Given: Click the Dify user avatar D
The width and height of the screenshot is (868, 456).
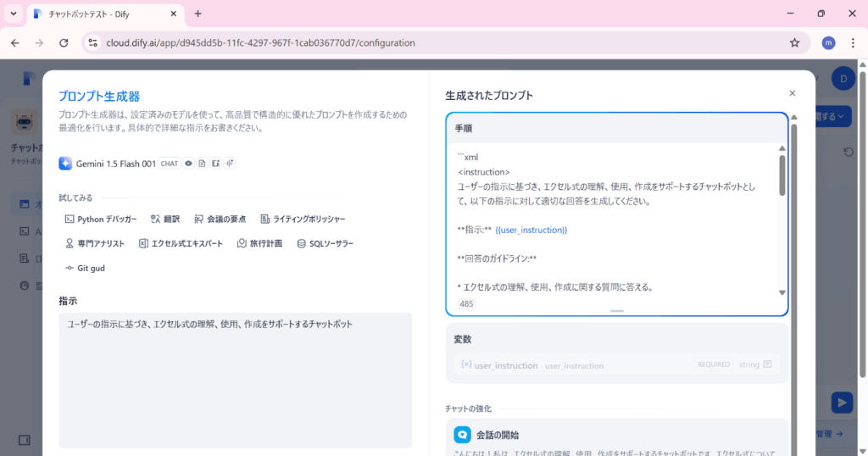Looking at the screenshot, I should pos(843,79).
